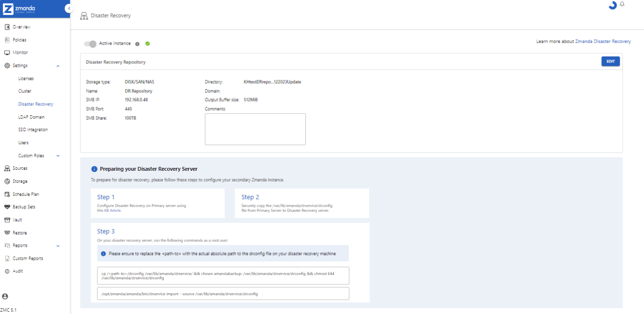Click the EDIT button for repository

click(x=610, y=61)
